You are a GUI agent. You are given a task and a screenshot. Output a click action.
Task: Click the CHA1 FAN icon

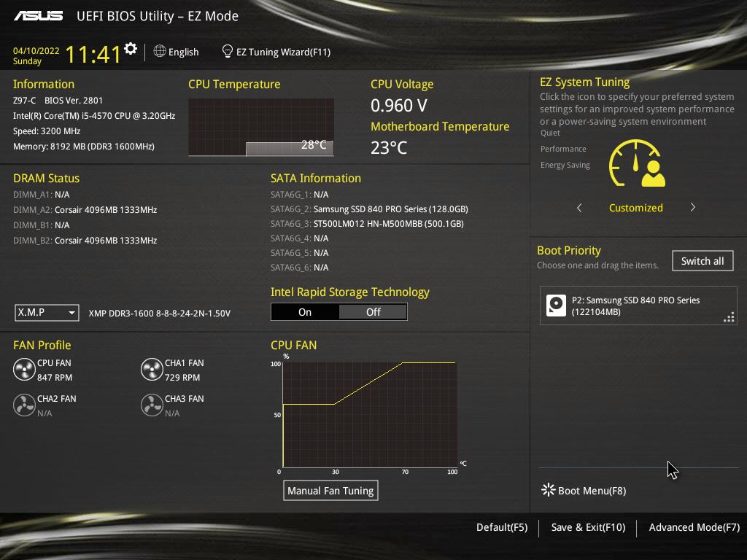pos(152,370)
